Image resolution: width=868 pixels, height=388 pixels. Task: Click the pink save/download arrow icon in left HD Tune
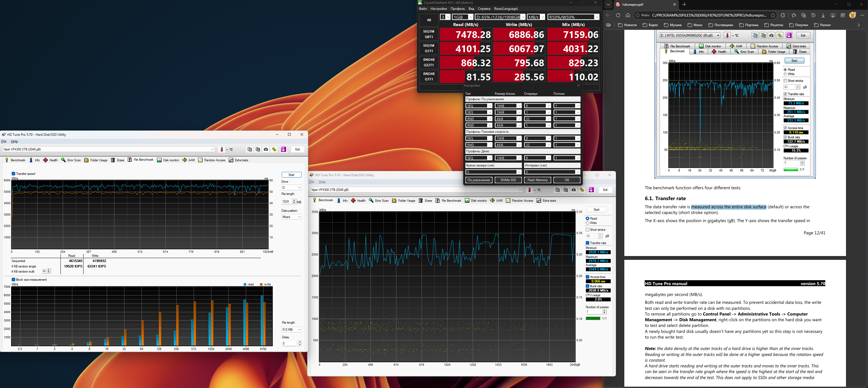(283, 149)
